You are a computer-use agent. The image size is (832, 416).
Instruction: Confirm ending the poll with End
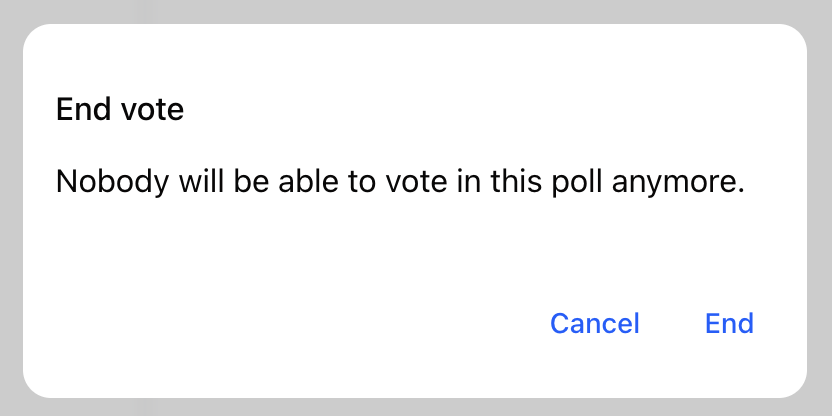pyautogui.click(x=729, y=324)
